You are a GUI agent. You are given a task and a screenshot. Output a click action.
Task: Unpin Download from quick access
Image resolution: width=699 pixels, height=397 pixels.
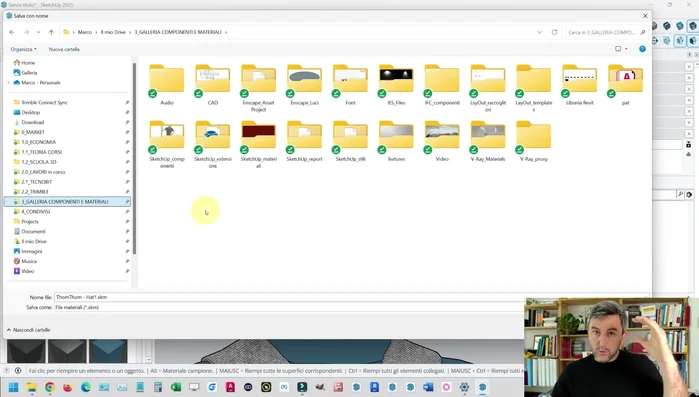point(127,122)
